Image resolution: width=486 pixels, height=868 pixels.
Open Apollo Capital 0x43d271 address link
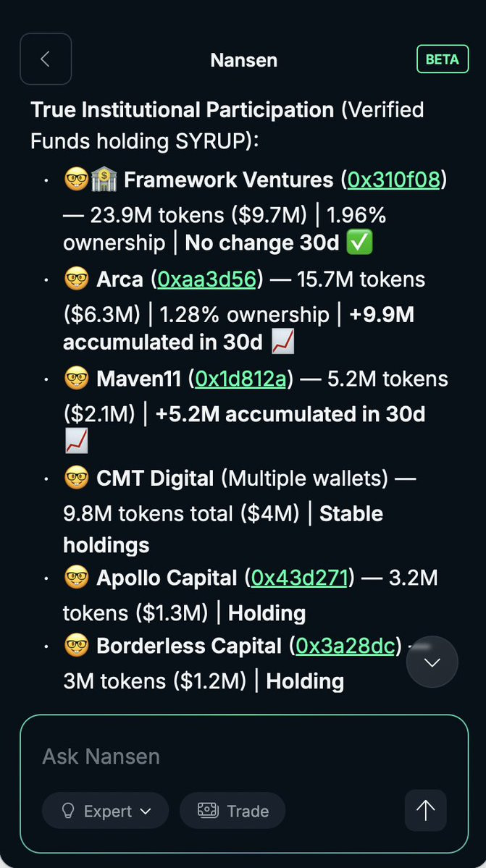(298, 578)
